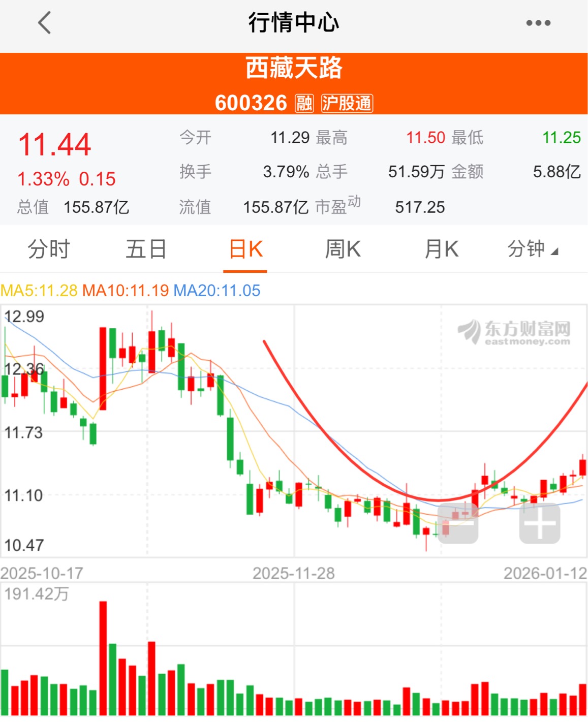
Task: Tap the lowest price value 11.25
Action: click(562, 138)
